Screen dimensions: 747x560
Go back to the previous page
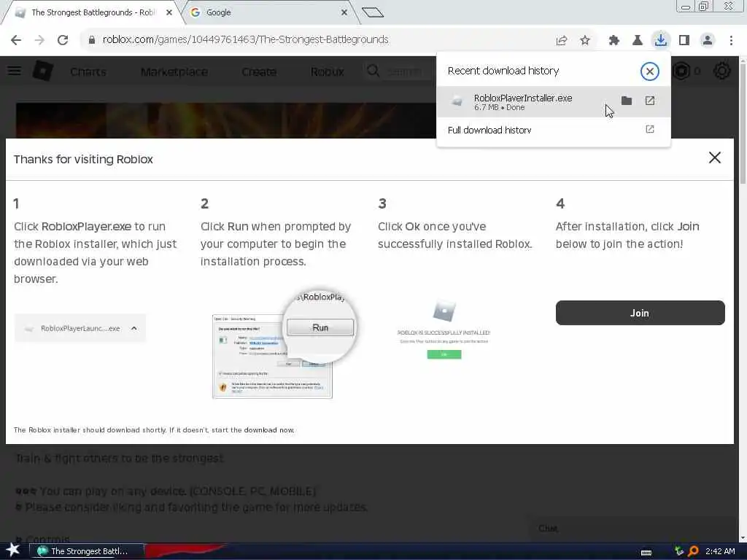pyautogui.click(x=16, y=40)
